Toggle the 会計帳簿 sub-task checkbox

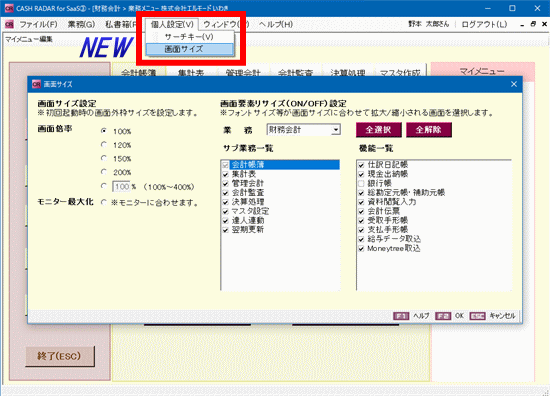tap(225, 165)
